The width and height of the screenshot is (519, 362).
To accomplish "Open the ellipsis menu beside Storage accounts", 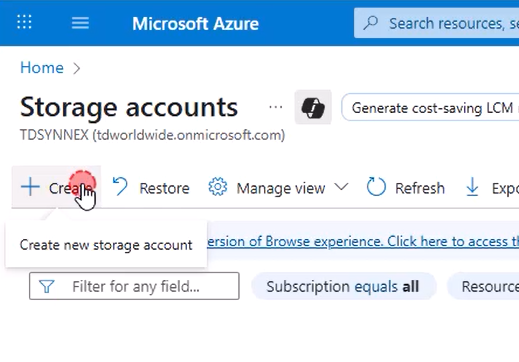I will point(276,107).
